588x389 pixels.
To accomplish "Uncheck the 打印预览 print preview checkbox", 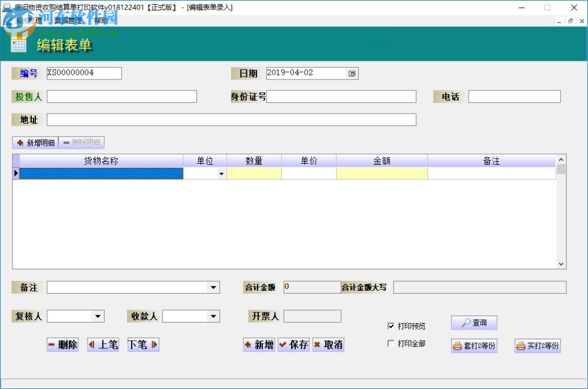I will click(391, 326).
